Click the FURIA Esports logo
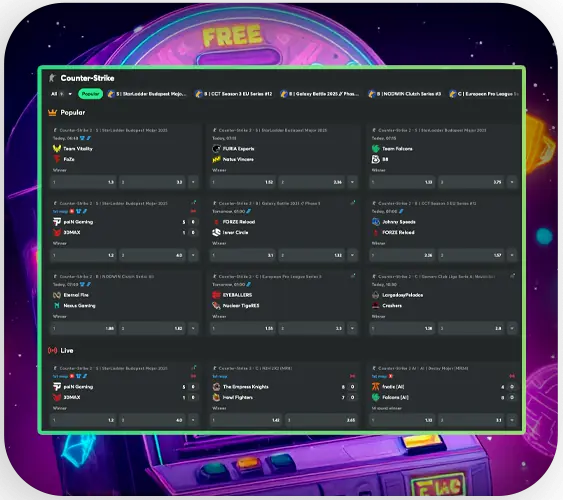 click(x=216, y=148)
